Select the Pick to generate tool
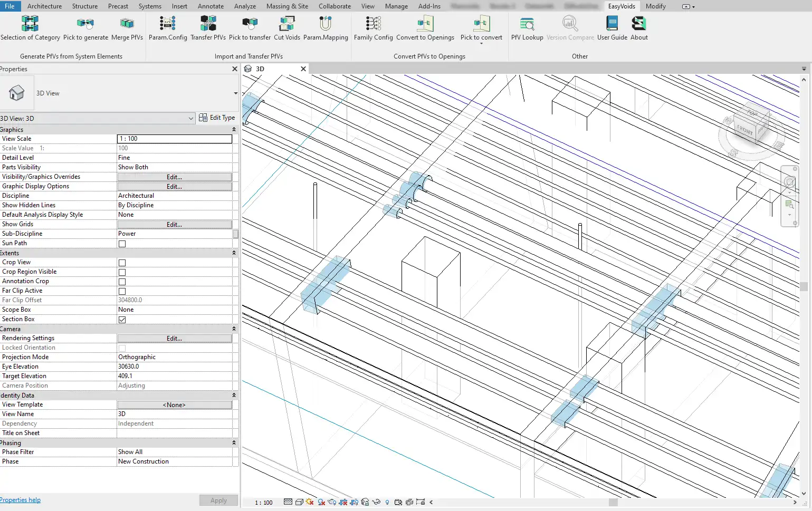The height and width of the screenshot is (511, 812). pyautogui.click(x=85, y=24)
